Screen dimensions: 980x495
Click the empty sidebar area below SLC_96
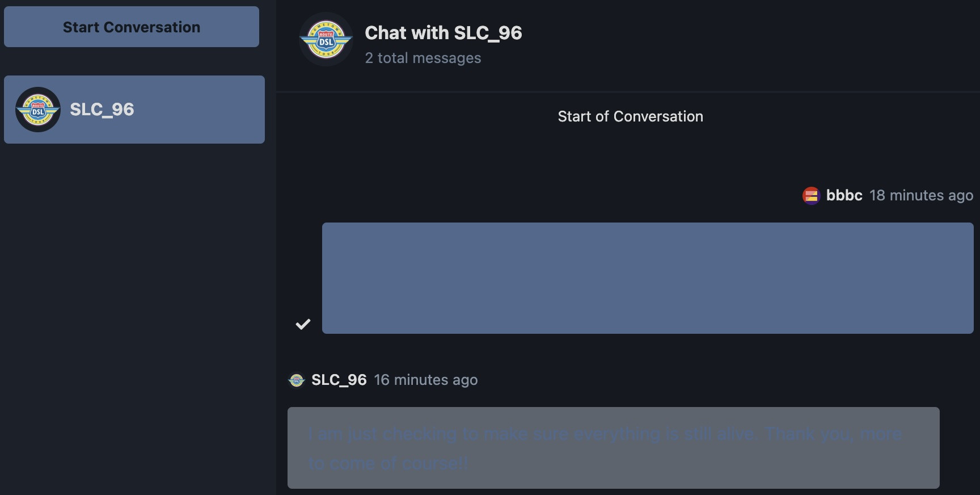click(x=138, y=318)
